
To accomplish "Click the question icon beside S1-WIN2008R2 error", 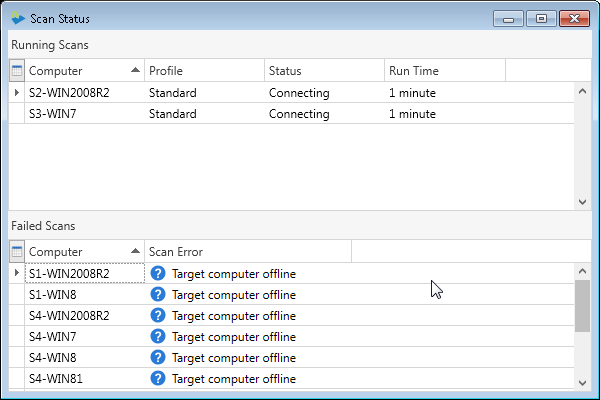I will tap(158, 273).
